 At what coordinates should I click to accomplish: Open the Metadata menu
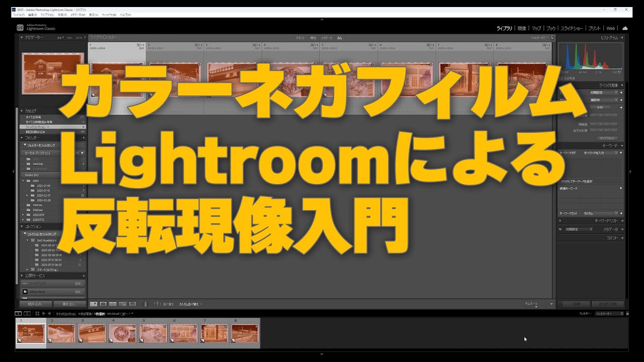[x=78, y=15]
